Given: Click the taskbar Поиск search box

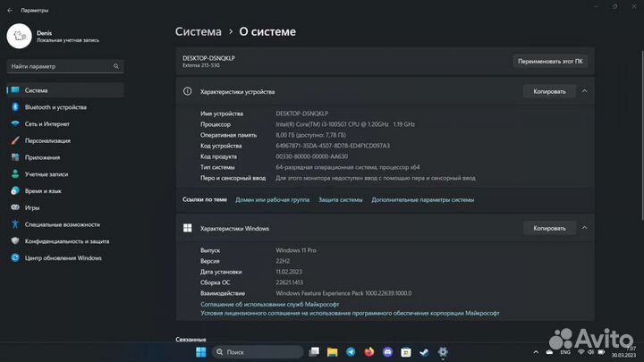Looking at the screenshot, I should tap(258, 352).
